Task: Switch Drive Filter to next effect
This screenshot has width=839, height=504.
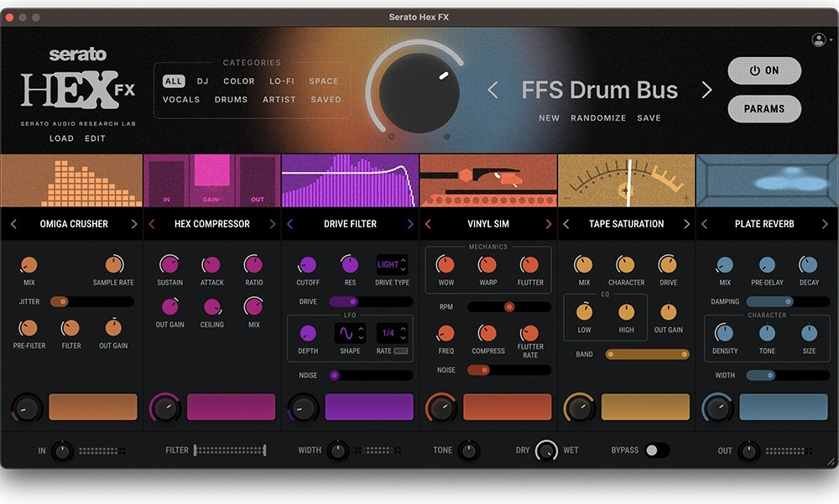Action: click(410, 224)
